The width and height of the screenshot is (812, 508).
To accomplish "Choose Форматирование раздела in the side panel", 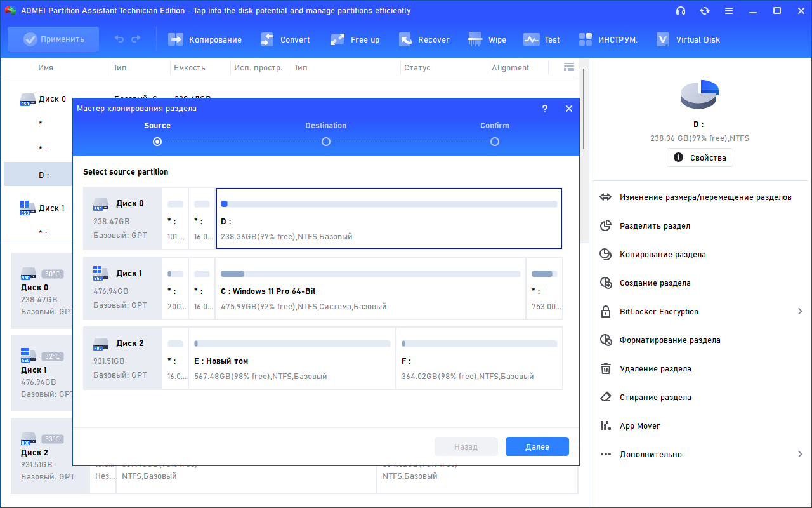I will coord(669,340).
